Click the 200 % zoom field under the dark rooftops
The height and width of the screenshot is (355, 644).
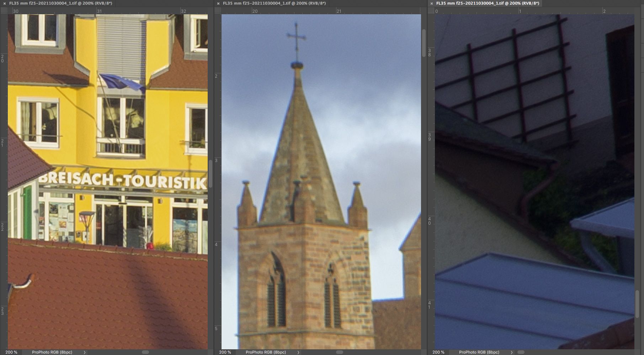click(x=438, y=352)
